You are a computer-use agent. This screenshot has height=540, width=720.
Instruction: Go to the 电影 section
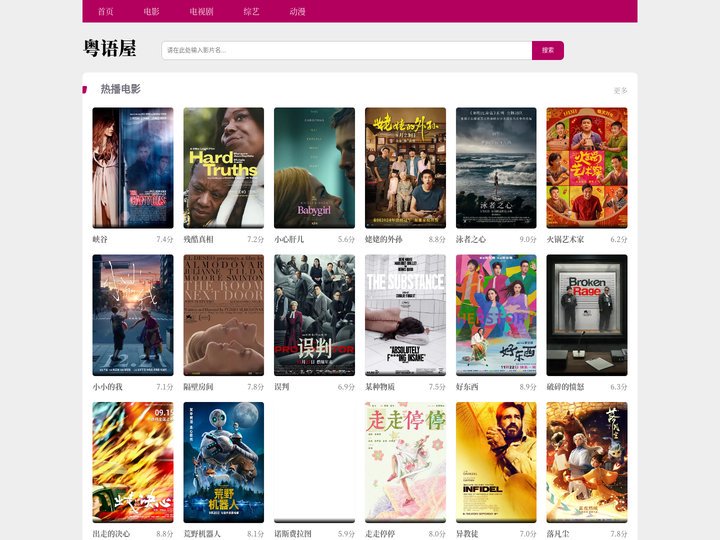point(152,11)
